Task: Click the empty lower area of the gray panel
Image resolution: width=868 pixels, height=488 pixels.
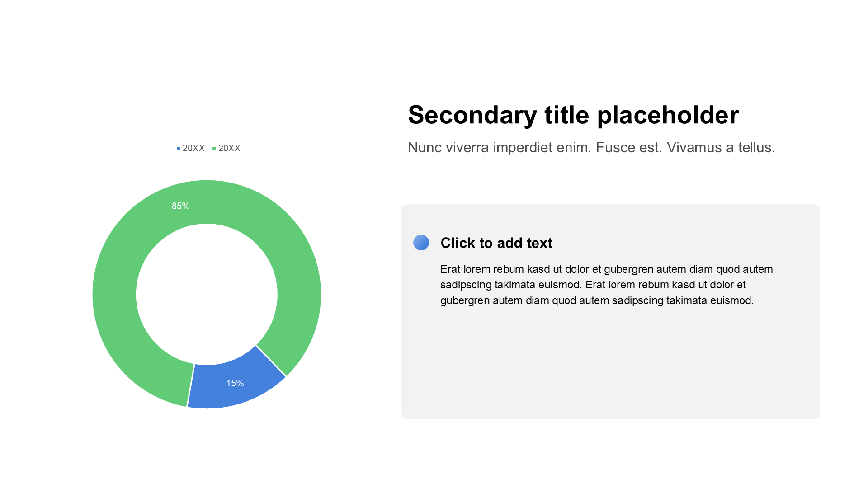Action: point(610,371)
